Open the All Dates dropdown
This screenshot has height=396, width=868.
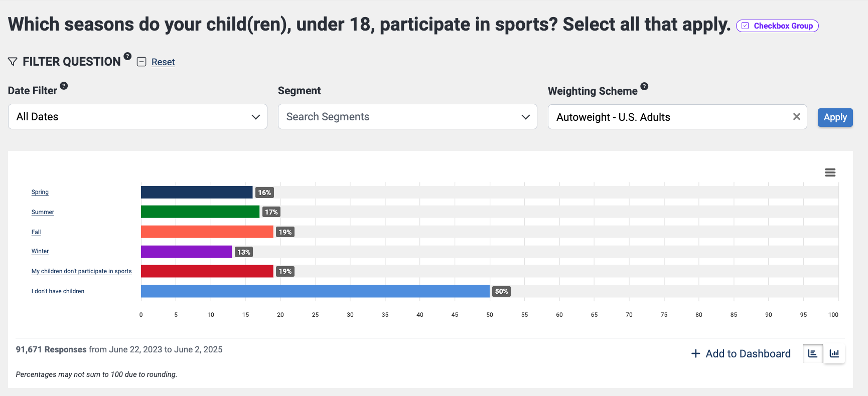click(x=137, y=117)
